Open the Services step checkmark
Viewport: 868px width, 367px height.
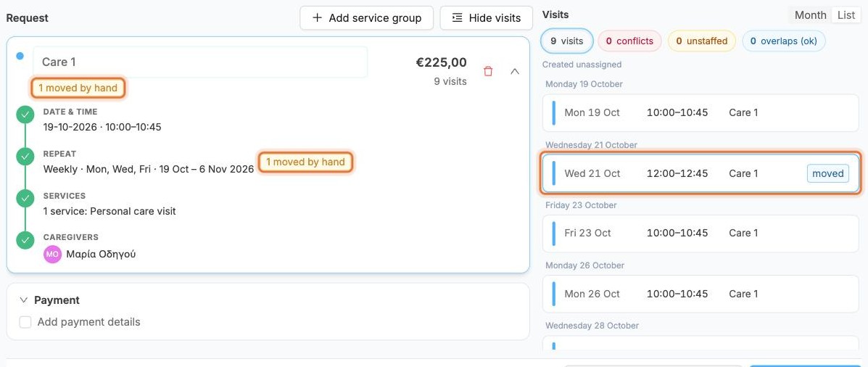click(x=25, y=198)
